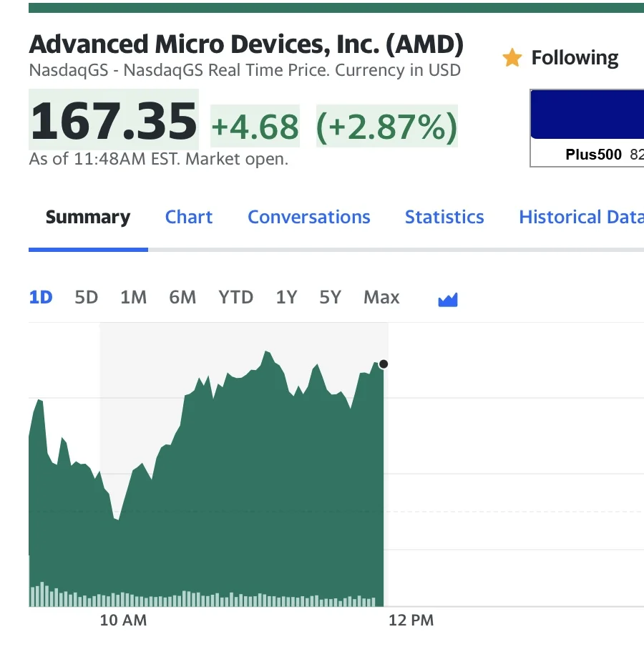644x652 pixels.
Task: Go to the Conversations tab
Action: click(309, 218)
